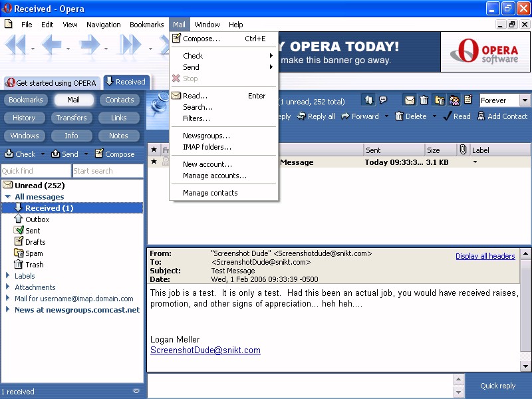
Task: Click the notepad icon beside Forever dropdown
Action: click(468, 99)
